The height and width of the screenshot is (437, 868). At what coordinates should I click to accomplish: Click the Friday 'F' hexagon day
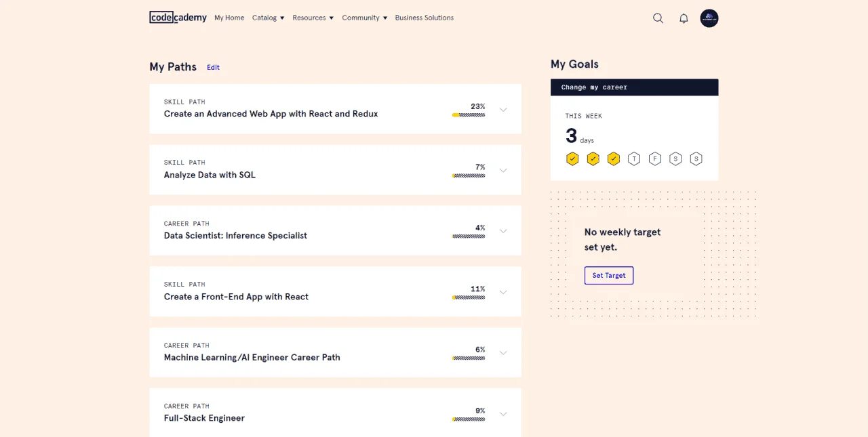[655, 159]
